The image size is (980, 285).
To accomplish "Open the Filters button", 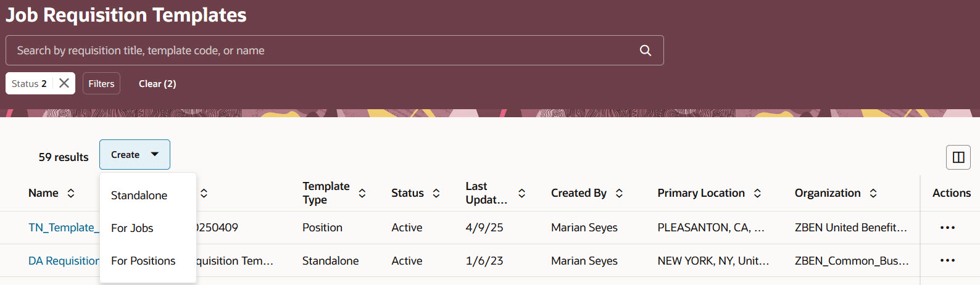I will point(101,83).
